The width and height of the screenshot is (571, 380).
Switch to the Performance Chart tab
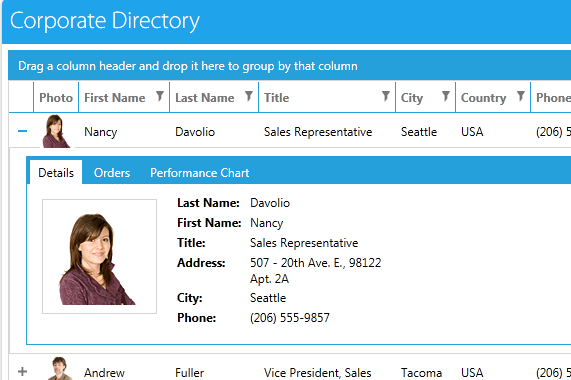click(200, 173)
